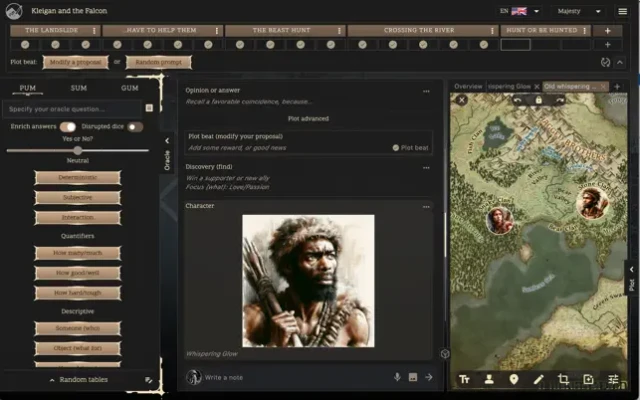Choose the pencil draw tool
640x400 pixels.
[x=539, y=379]
